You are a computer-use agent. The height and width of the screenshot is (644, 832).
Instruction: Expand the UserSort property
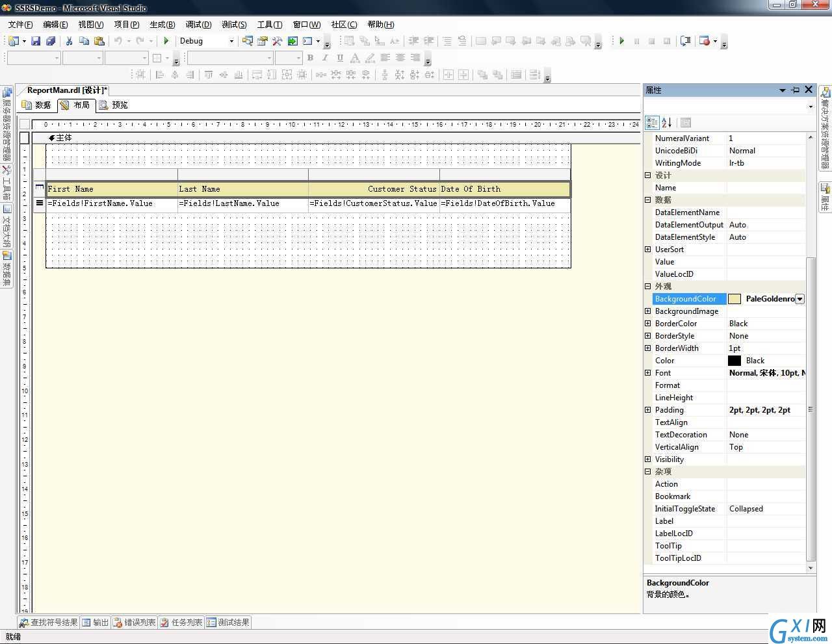(647, 250)
